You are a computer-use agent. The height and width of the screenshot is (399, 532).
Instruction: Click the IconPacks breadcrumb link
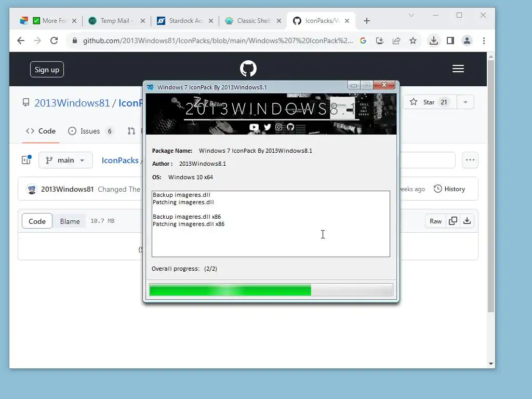coord(120,160)
